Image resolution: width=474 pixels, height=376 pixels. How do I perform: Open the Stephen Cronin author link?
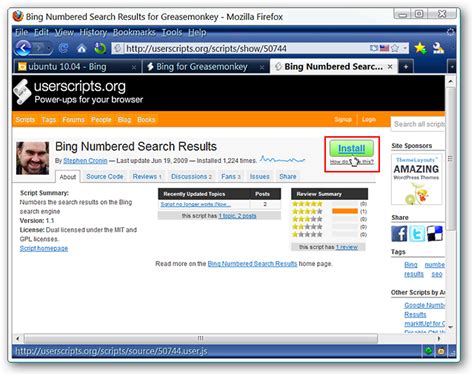(85, 161)
